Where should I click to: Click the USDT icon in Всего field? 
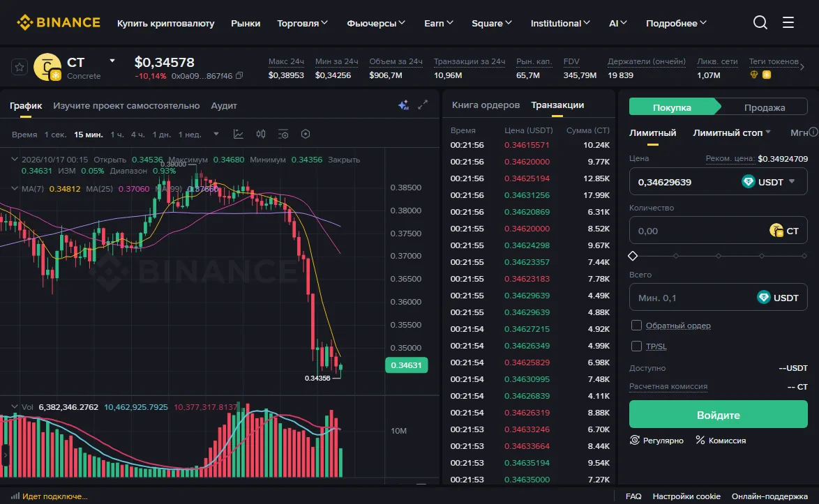click(764, 297)
